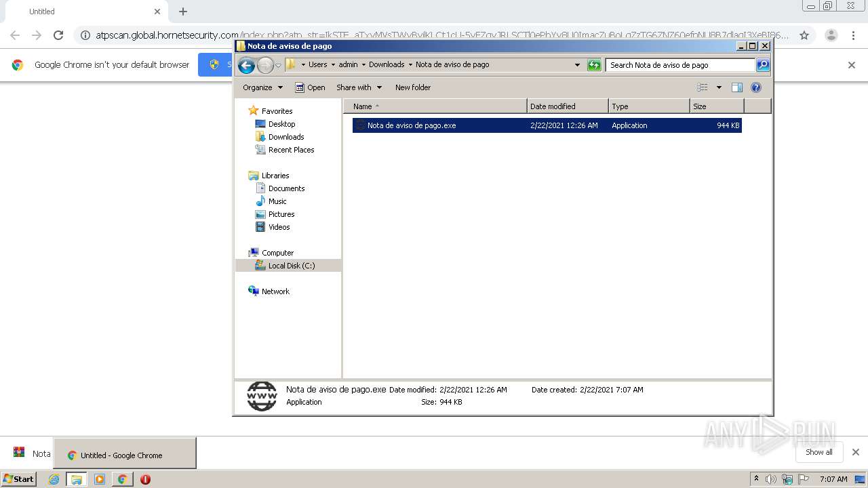Click Show all downloads button
This screenshot has height=488, width=868.
819,452
